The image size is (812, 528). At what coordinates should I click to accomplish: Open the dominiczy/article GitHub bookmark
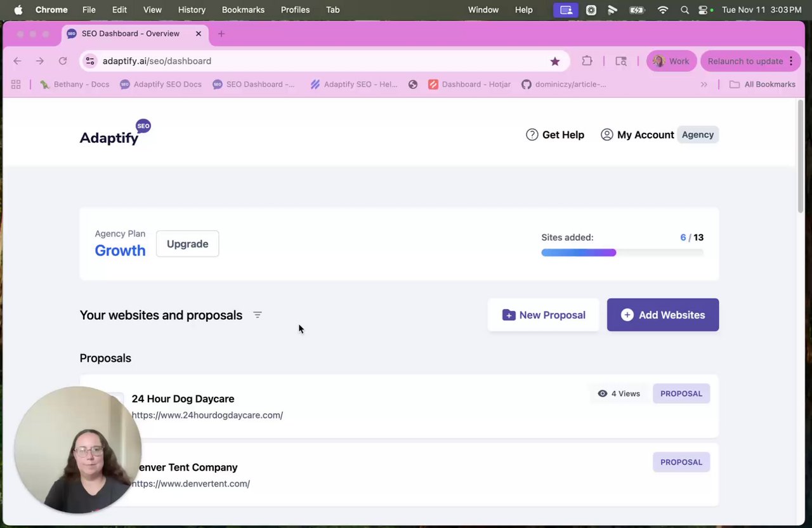pyautogui.click(x=564, y=84)
